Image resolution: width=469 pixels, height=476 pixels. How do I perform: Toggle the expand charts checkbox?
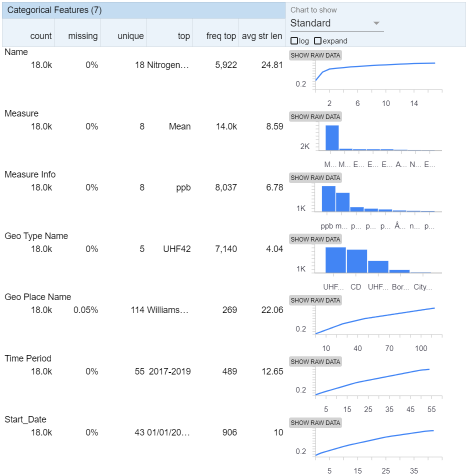pos(317,40)
